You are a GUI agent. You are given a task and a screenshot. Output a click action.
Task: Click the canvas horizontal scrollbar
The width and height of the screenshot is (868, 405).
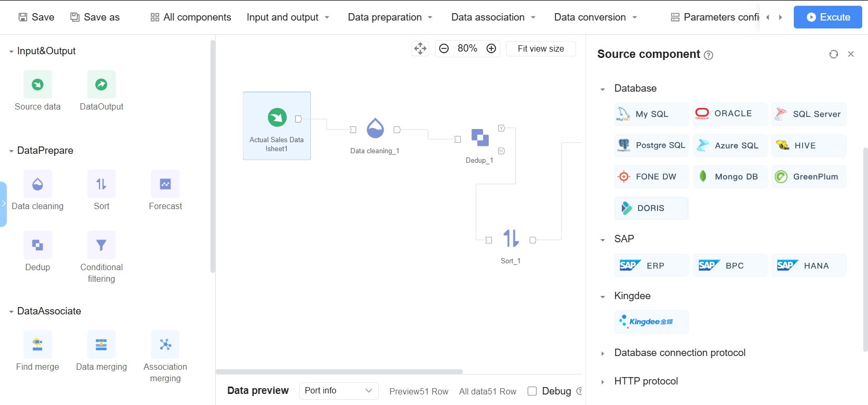pyautogui.click(x=339, y=371)
